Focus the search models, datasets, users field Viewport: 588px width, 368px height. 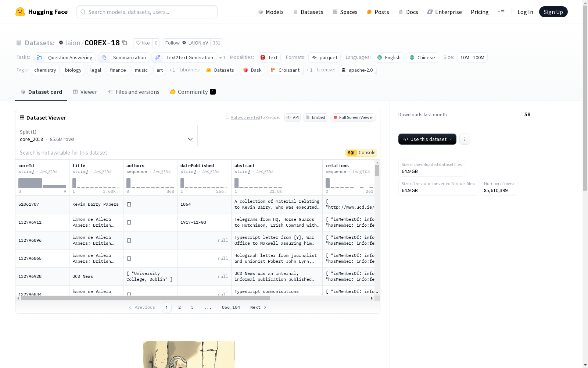tap(147, 12)
